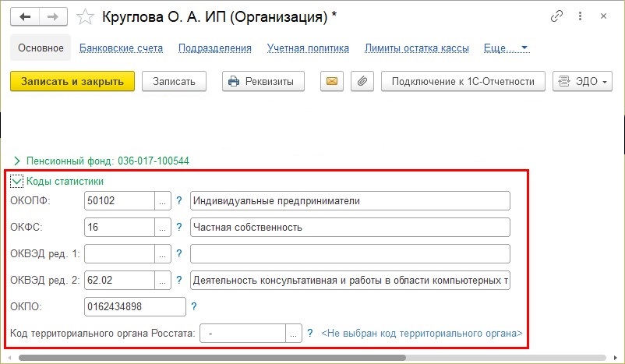Expand the Пенсионный фонд section
The image size is (625, 364).
pyautogui.click(x=16, y=161)
